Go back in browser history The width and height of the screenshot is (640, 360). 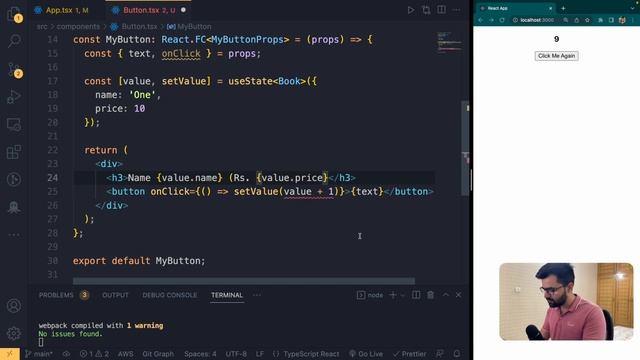481,20
